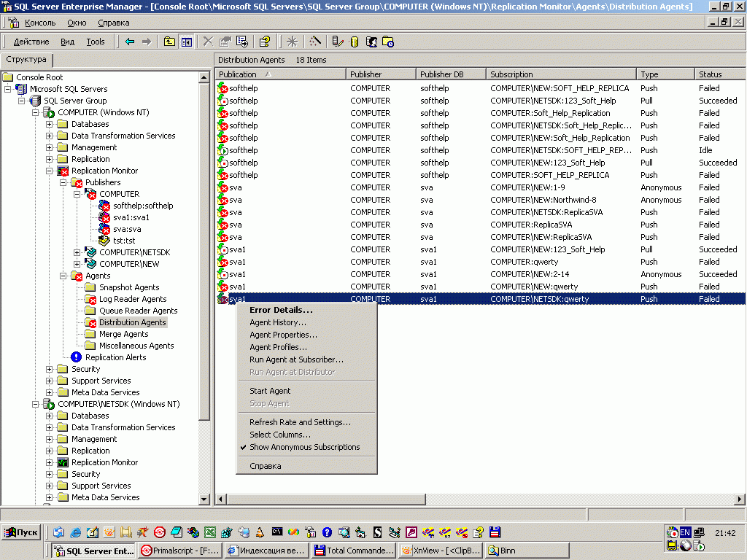747x560 pixels.
Task: Click subscription COMPUTER\NEW:2-14 cell
Action: click(x=530, y=274)
